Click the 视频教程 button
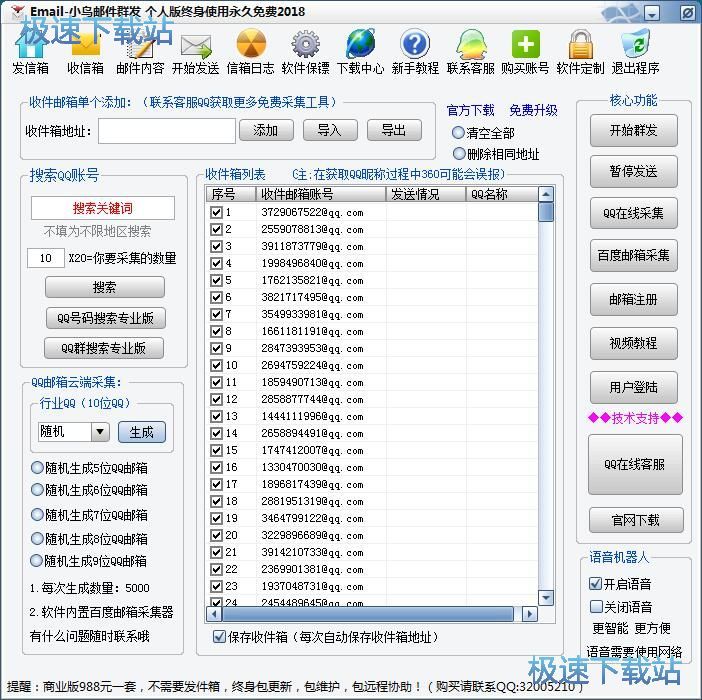This screenshot has height=700, width=702. 634,343
